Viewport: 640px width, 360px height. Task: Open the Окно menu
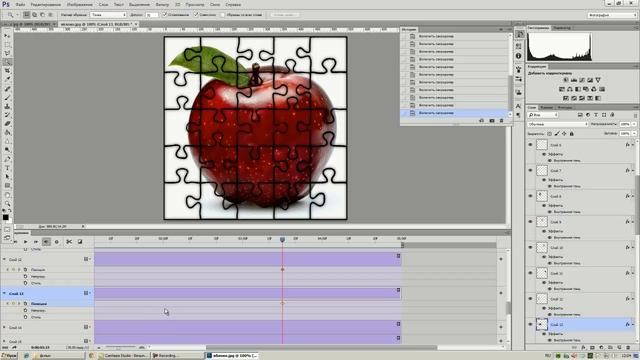pos(215,4)
